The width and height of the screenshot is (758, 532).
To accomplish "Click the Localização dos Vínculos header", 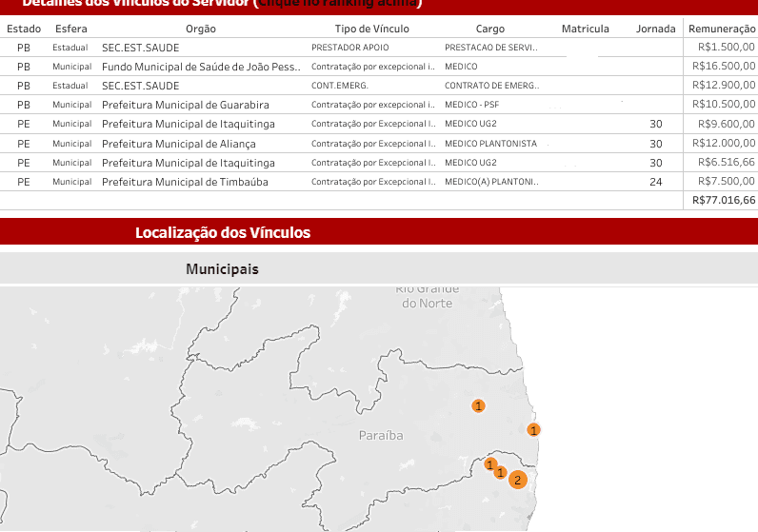I will click(223, 232).
